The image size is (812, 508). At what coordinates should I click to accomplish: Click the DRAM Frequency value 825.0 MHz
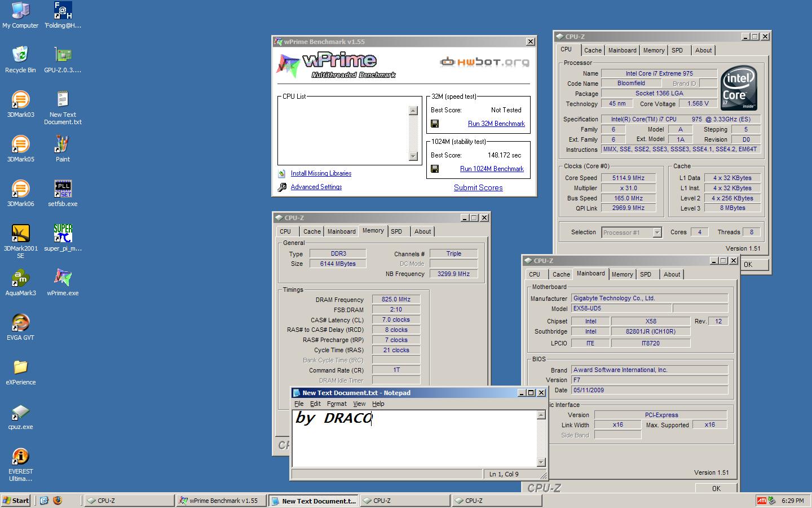396,300
